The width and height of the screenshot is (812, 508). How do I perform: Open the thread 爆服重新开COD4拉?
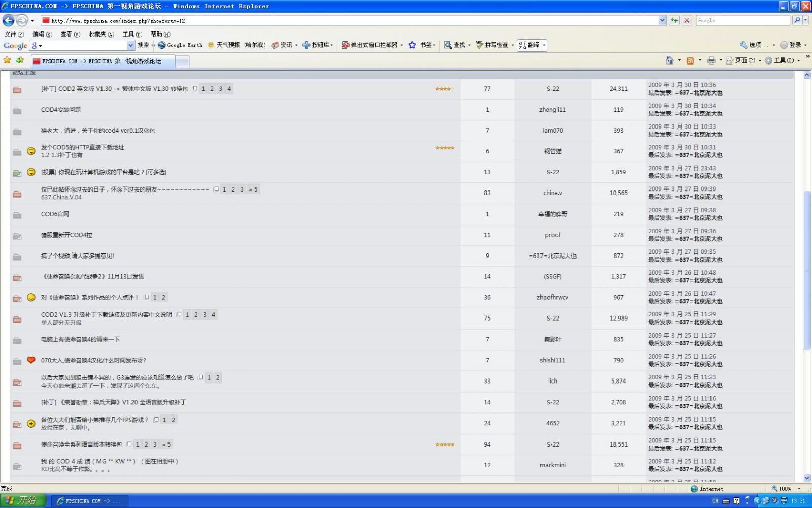coord(66,235)
